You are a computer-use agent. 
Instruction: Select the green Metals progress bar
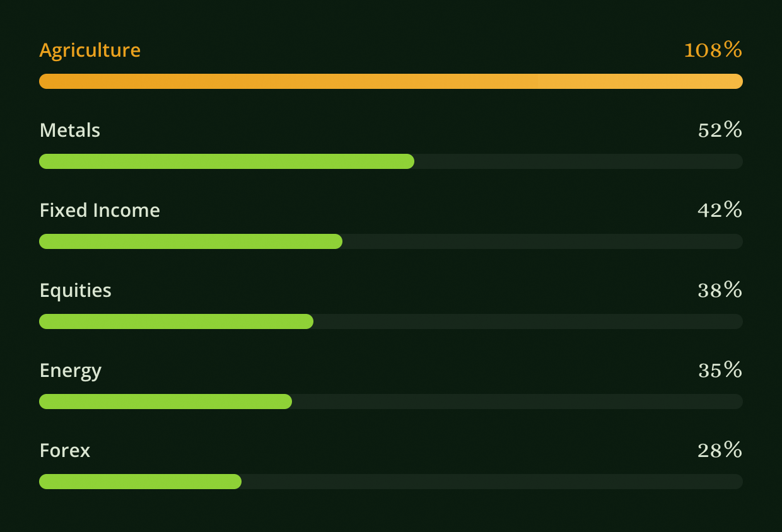click(x=226, y=161)
